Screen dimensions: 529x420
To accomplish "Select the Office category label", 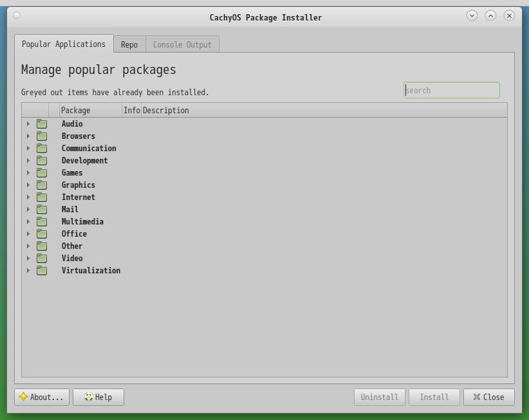I will (x=74, y=234).
